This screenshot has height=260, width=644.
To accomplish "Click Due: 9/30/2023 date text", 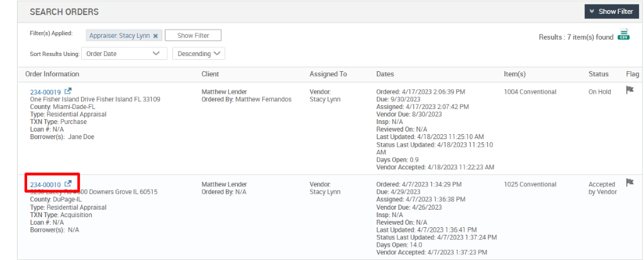I will (x=397, y=99).
